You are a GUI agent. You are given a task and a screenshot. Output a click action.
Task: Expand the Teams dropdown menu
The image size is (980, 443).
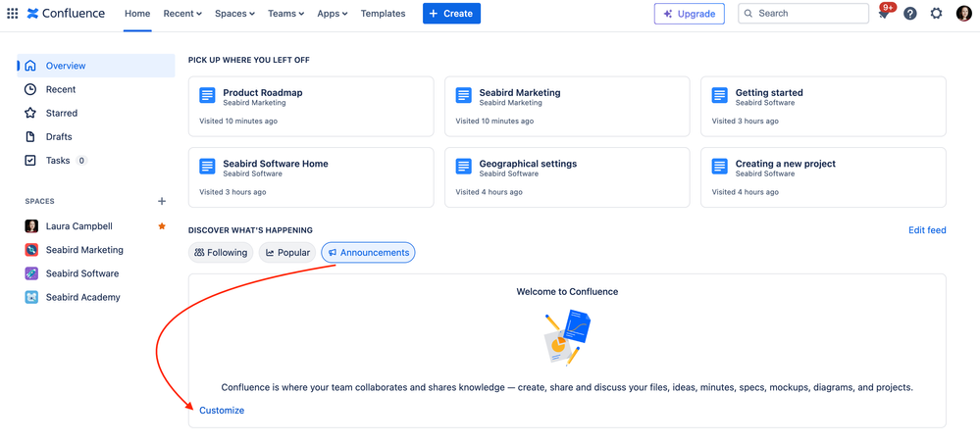point(285,13)
